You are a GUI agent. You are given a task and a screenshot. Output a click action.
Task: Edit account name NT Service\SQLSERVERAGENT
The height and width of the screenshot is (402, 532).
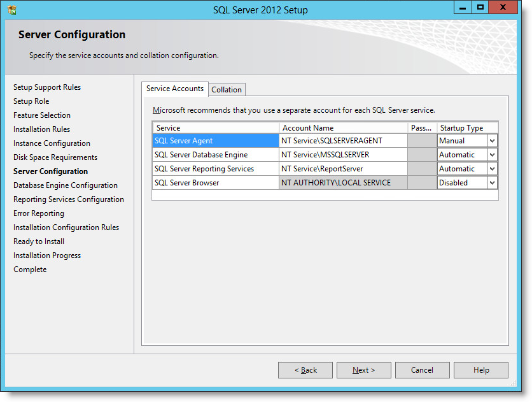(344, 141)
